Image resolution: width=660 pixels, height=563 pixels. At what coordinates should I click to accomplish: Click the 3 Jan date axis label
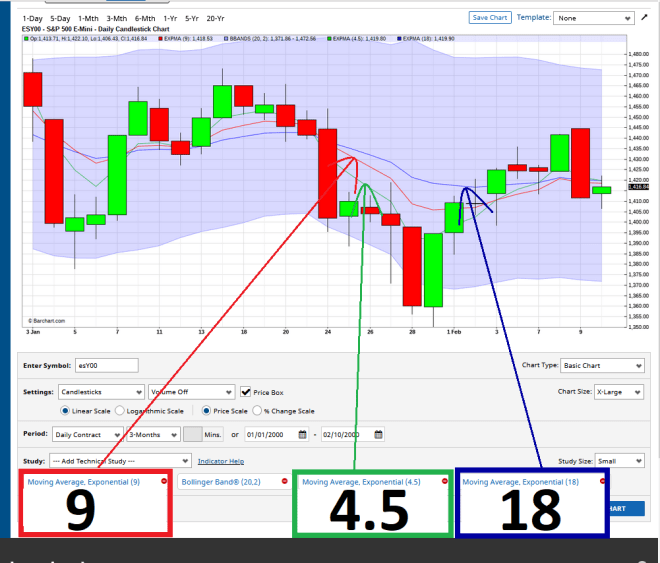click(x=33, y=332)
